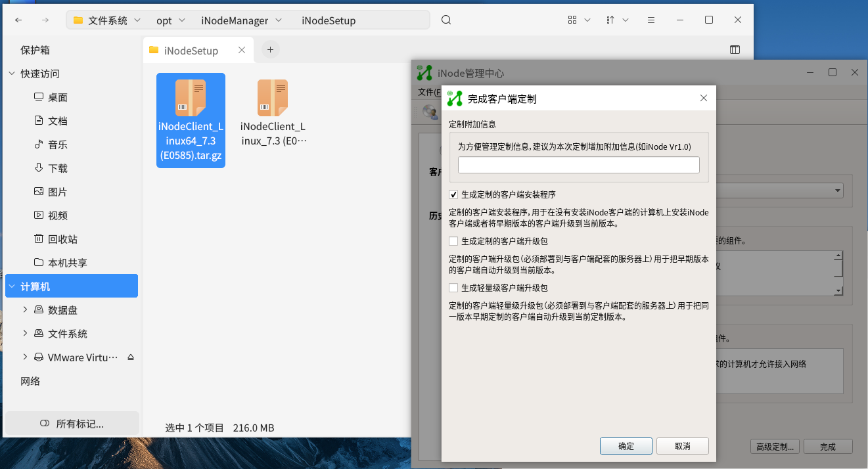Open combo box dropdown in iNode管理中心

(x=837, y=190)
